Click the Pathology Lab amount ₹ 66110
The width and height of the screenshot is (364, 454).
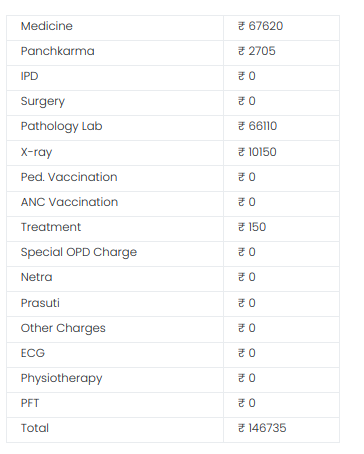coord(257,126)
